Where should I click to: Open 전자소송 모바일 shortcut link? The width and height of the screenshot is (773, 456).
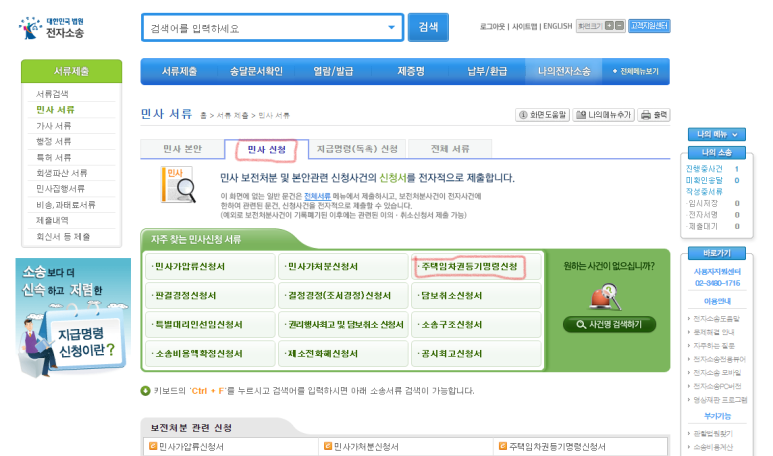717,373
